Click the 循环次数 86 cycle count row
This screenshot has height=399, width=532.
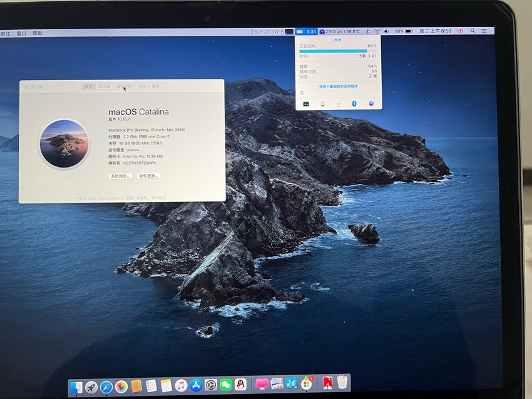(x=338, y=71)
